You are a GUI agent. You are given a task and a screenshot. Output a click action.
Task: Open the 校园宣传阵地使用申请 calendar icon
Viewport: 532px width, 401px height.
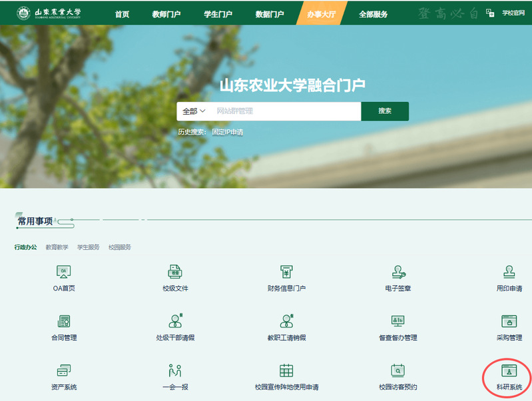286,370
